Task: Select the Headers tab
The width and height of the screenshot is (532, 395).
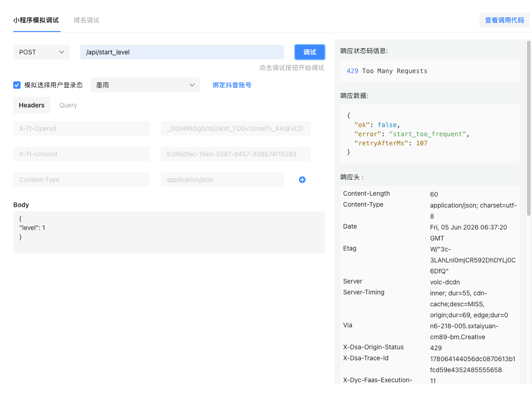Action: [x=32, y=105]
